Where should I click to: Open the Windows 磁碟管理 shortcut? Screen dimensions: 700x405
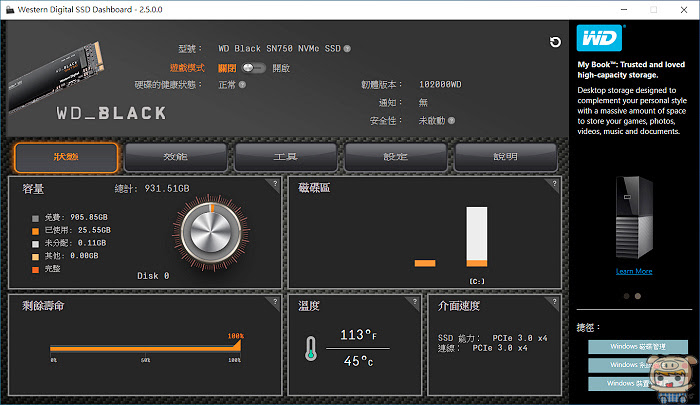pos(638,347)
